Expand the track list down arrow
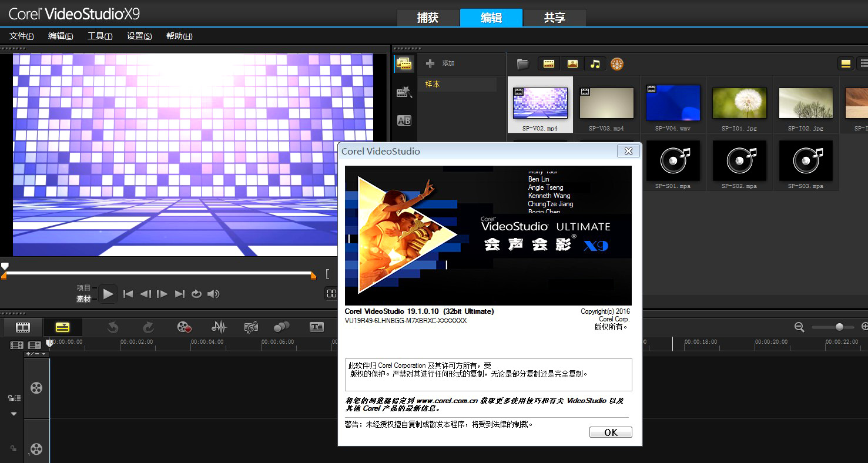This screenshot has width=868, height=463. (x=14, y=414)
